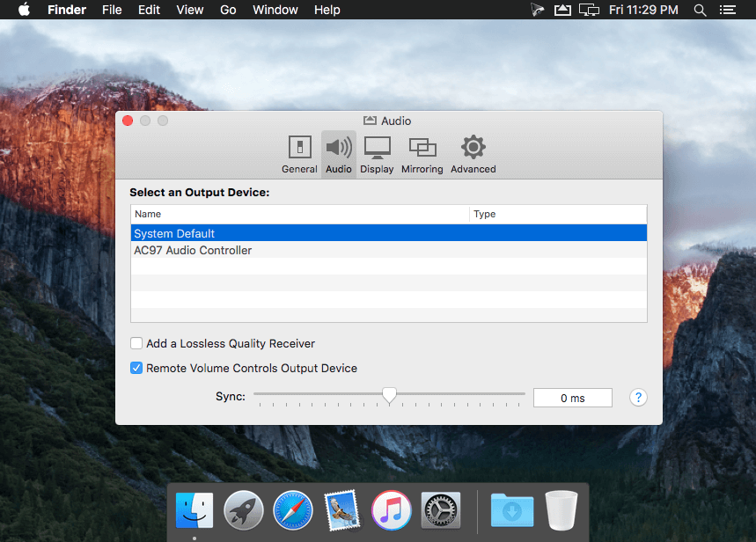Open Spotlight search magnifier
The width and height of the screenshot is (756, 542).
(700, 10)
